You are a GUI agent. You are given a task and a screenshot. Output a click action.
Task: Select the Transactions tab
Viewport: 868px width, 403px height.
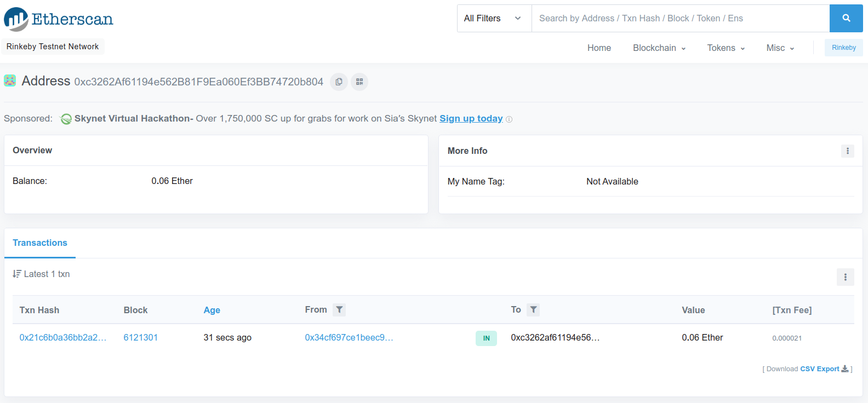click(40, 243)
